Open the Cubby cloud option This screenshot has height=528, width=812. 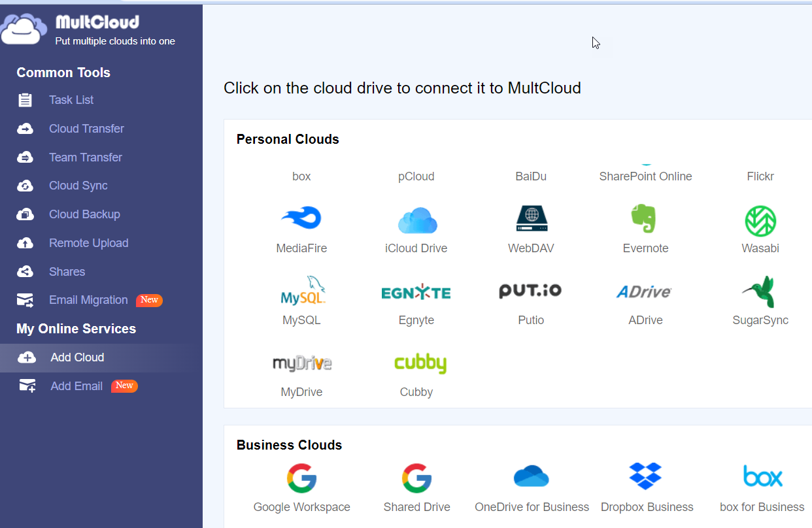(420, 363)
